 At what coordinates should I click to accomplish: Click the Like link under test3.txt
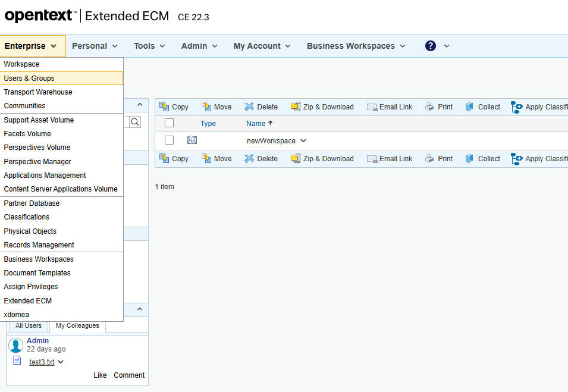(x=100, y=375)
